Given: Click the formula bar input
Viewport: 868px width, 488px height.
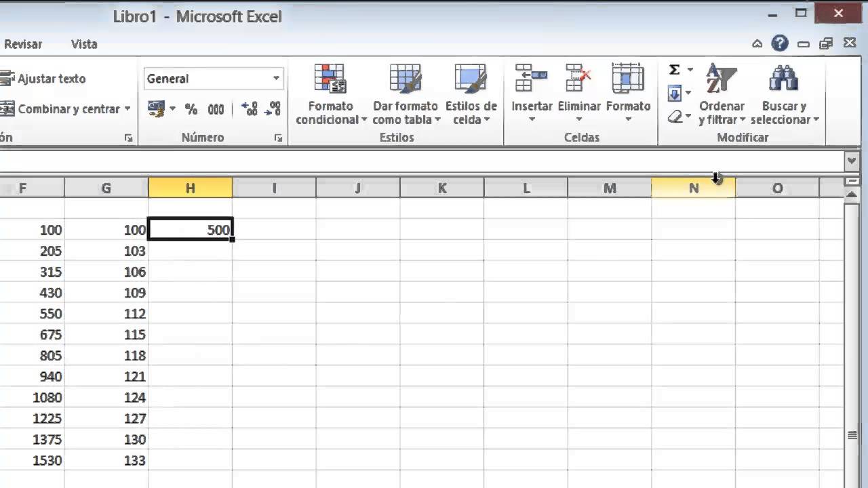Looking at the screenshot, I should tap(420, 161).
